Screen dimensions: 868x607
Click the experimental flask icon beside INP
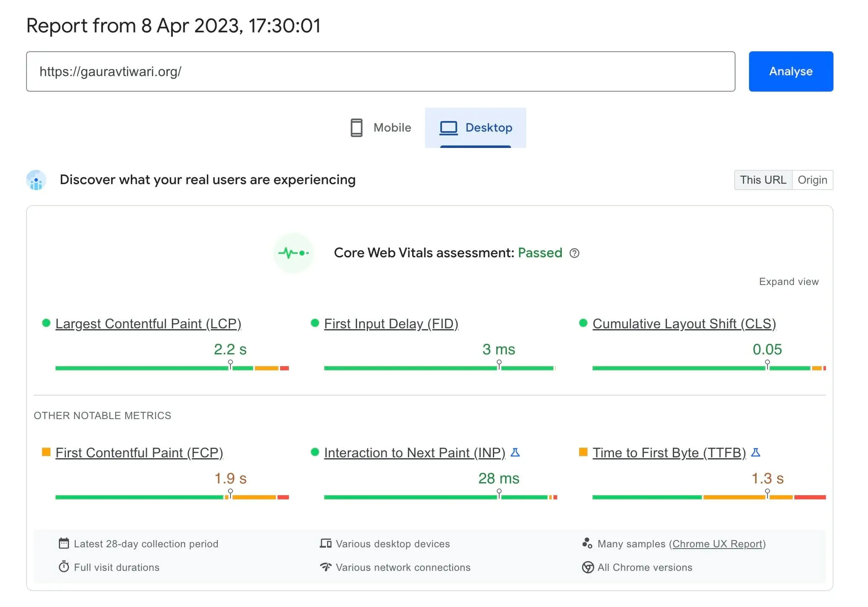point(515,452)
